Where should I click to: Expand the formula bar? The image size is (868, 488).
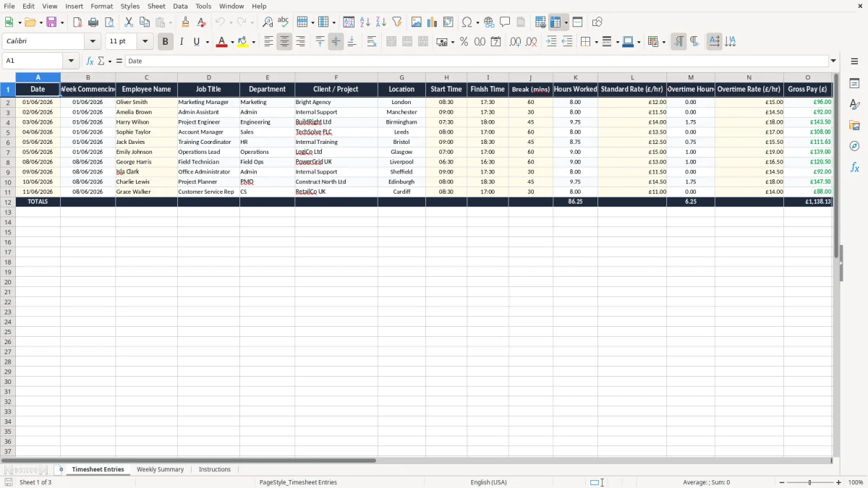click(x=834, y=61)
